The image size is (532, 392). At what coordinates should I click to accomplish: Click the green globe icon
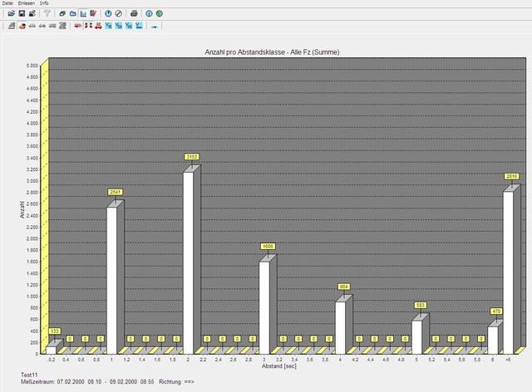tap(160, 13)
